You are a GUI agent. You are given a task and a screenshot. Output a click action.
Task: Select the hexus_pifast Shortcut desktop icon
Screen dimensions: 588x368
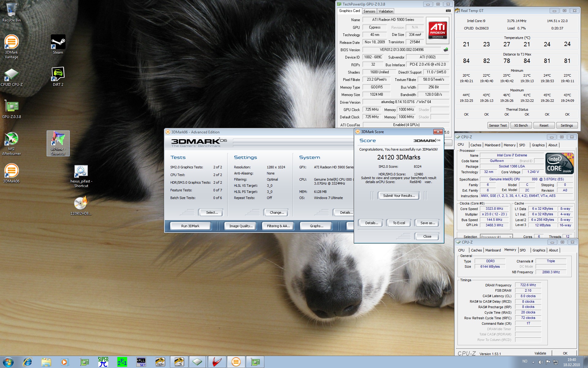pyautogui.click(x=81, y=176)
